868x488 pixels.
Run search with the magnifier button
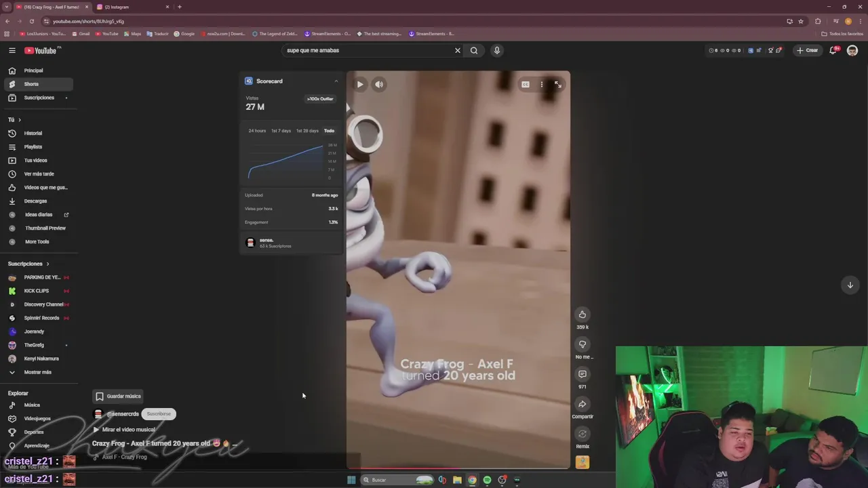click(474, 50)
